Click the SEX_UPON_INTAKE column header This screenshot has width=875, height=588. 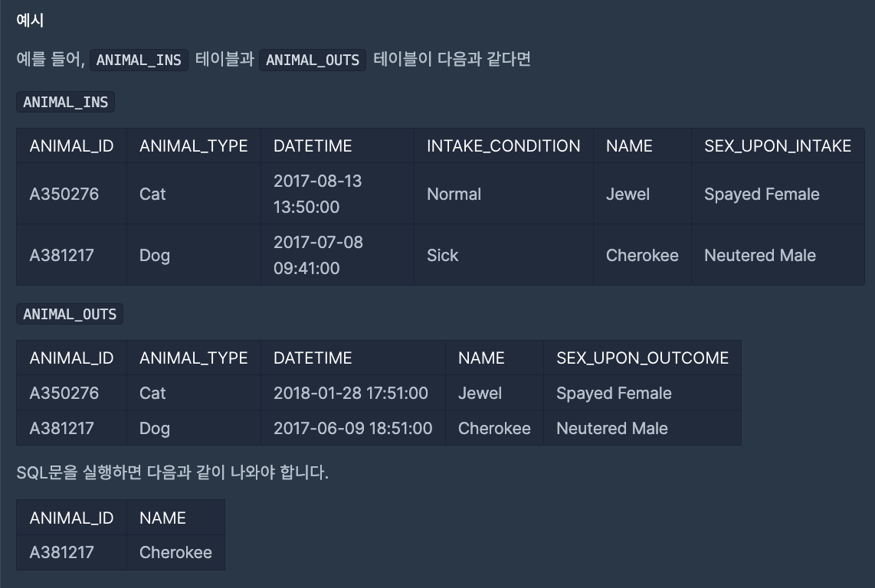(x=778, y=145)
